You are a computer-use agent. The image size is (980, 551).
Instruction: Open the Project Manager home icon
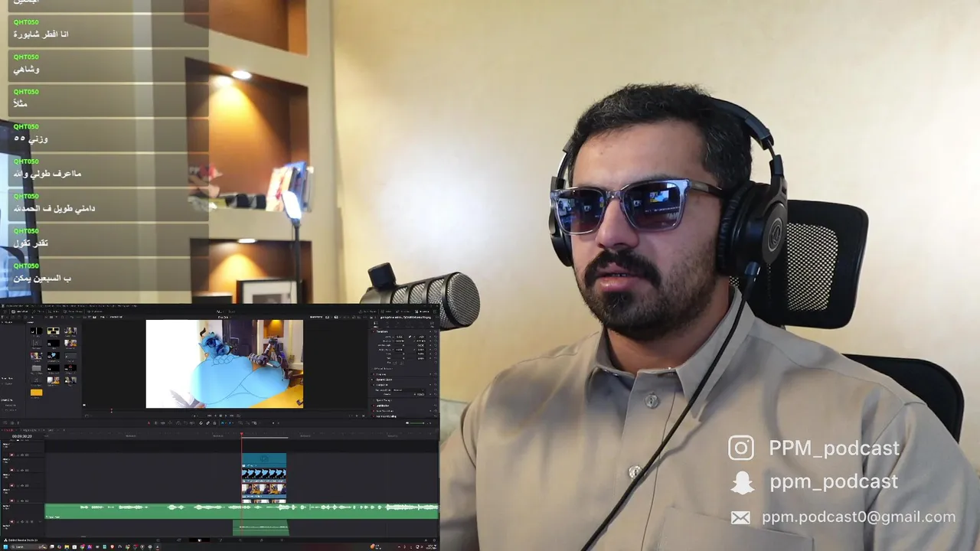point(425,540)
